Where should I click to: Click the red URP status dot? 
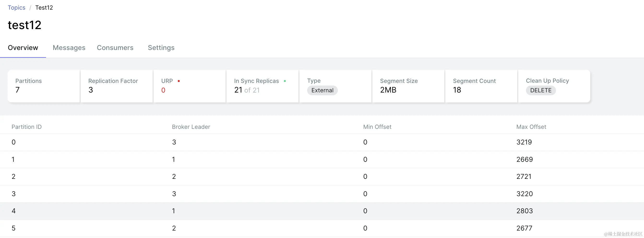(179, 81)
